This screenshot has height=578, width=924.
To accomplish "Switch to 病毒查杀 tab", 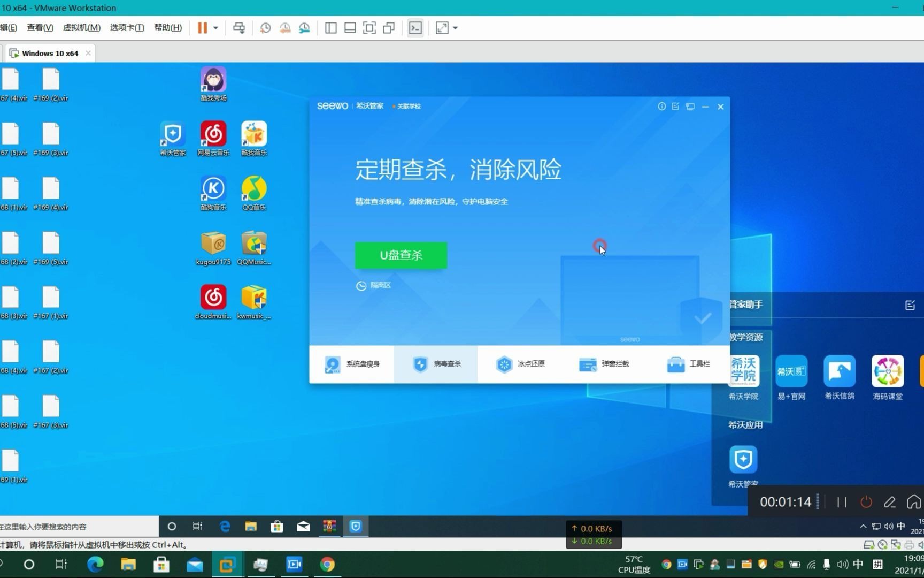I will click(436, 364).
